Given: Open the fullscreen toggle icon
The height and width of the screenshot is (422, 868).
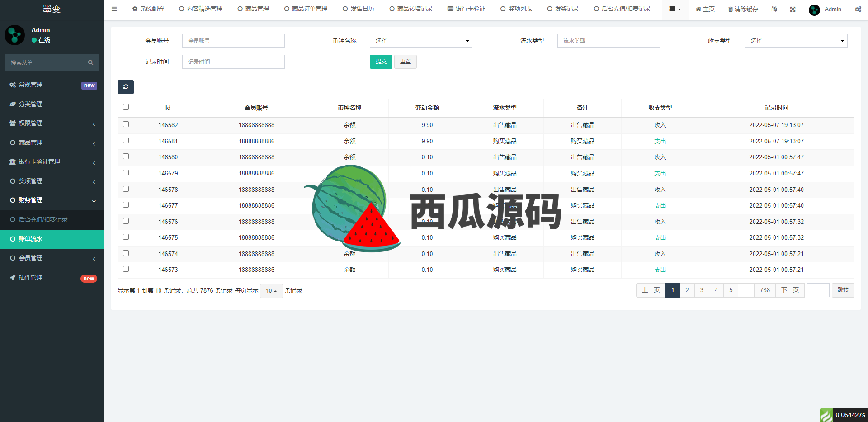Looking at the screenshot, I should (793, 9).
